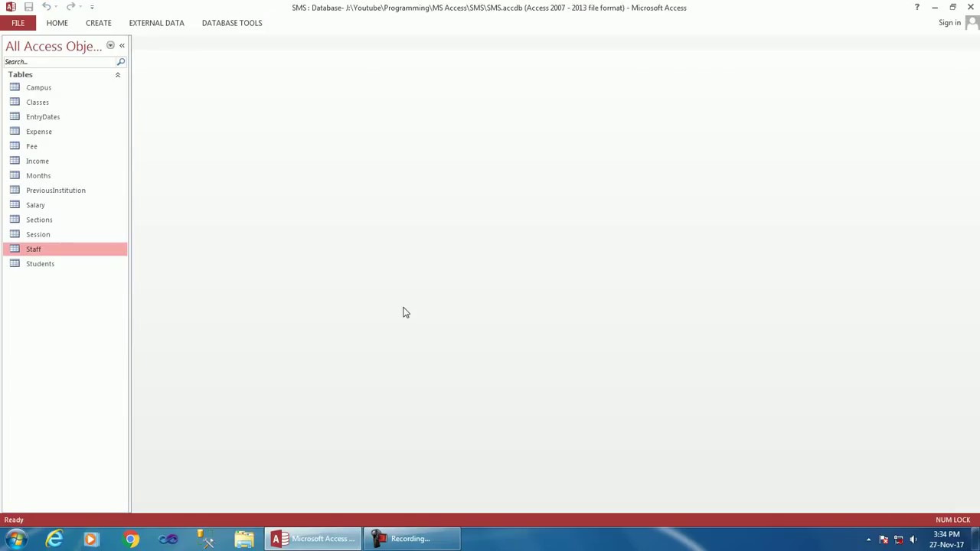
Task: Select the Campus table
Action: [x=65, y=87]
